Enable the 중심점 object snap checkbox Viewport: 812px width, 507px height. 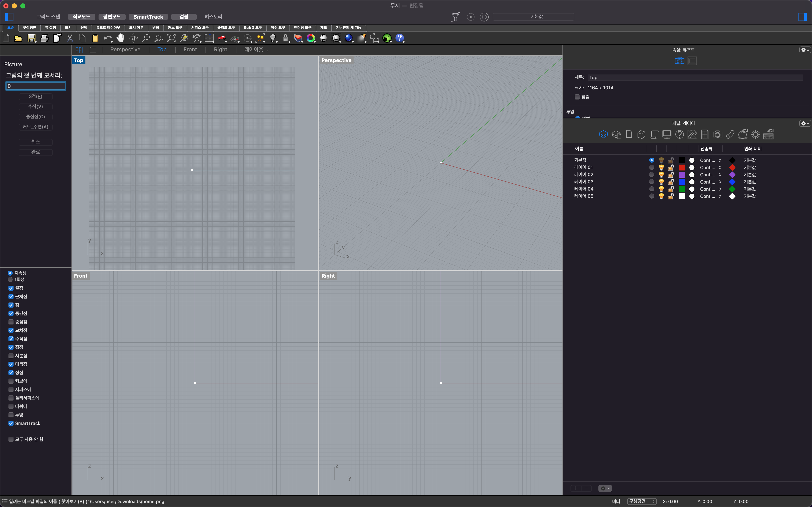(11, 322)
